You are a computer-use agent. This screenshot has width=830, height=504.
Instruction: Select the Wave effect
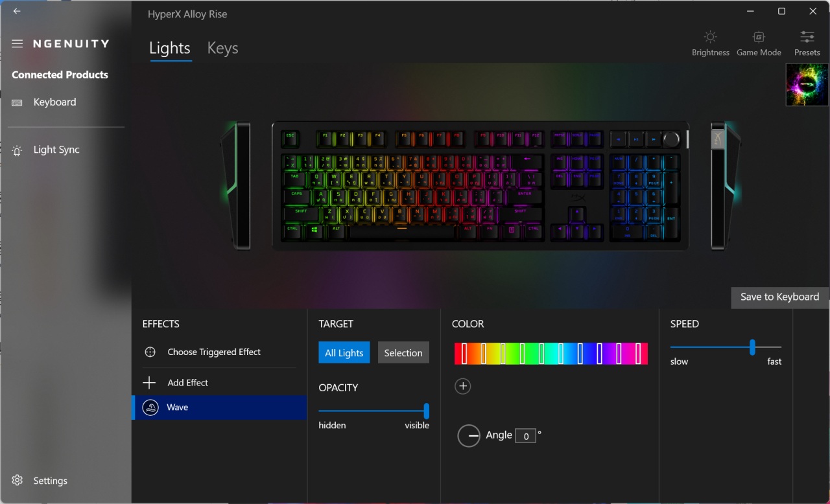pyautogui.click(x=219, y=407)
